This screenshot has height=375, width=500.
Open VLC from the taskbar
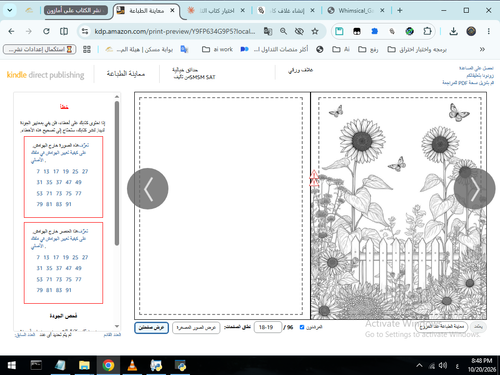click(x=132, y=365)
